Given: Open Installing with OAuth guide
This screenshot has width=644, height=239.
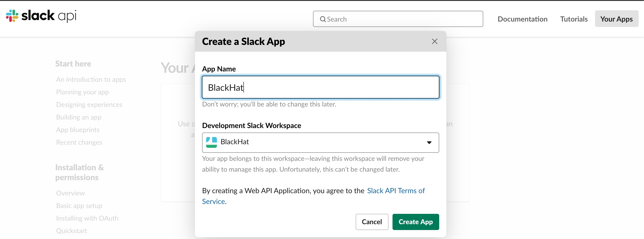Looking at the screenshot, I should pyautogui.click(x=87, y=218).
